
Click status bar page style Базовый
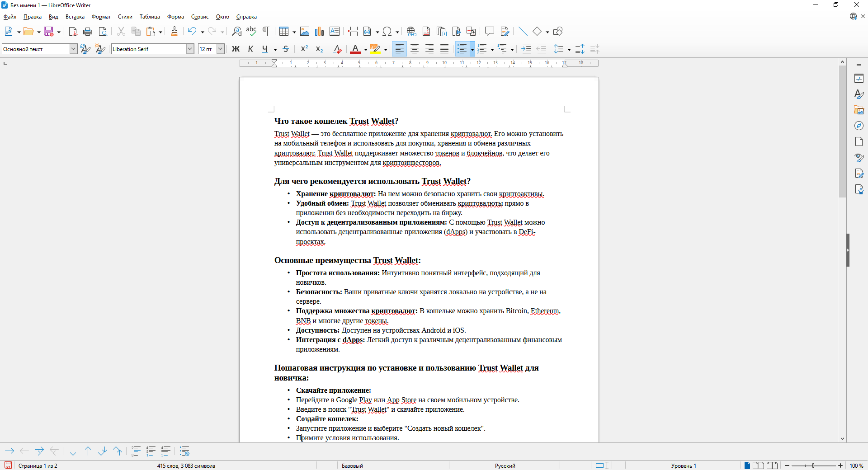pos(352,465)
